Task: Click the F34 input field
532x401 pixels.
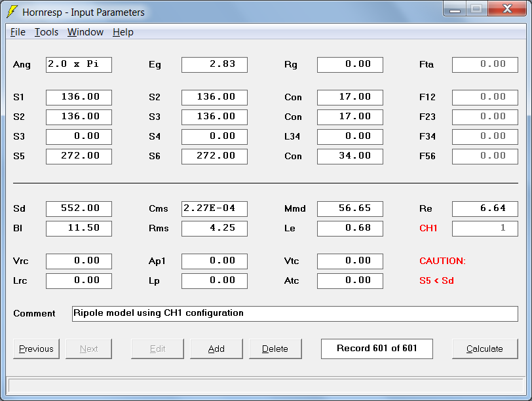Action: (485, 137)
